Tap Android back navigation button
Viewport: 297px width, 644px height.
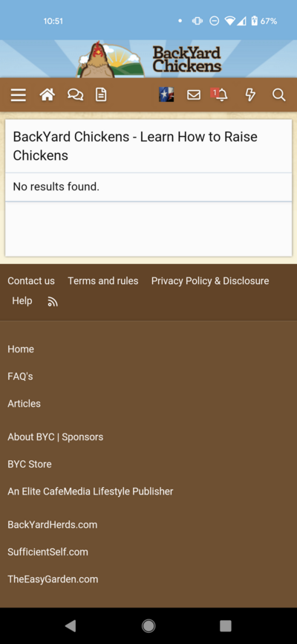71,625
